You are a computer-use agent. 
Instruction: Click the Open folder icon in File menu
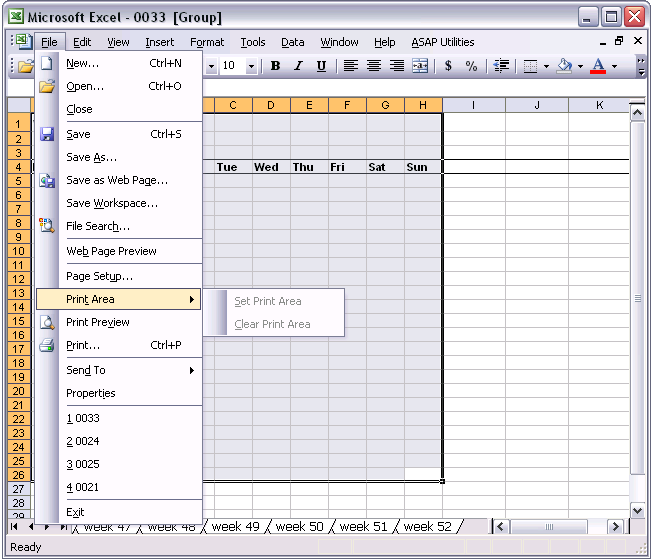click(x=47, y=86)
